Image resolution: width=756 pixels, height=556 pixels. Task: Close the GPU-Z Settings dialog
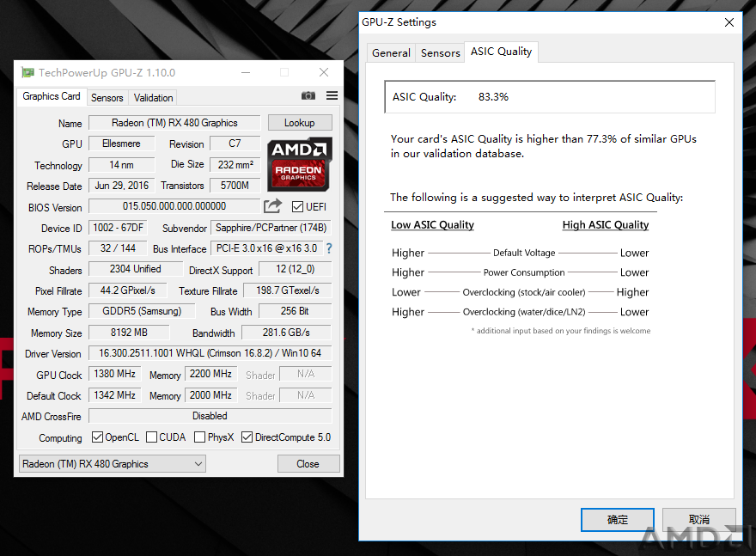pyautogui.click(x=729, y=22)
